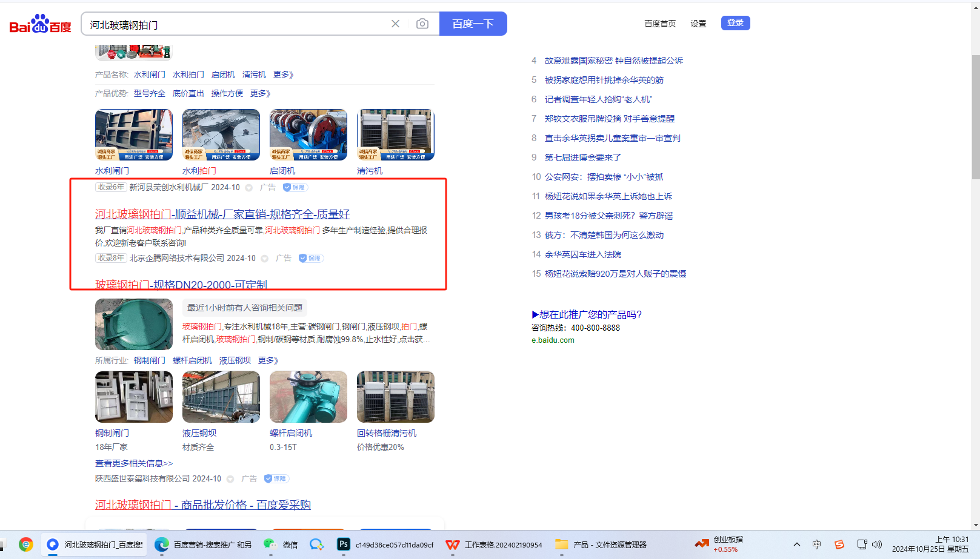The image size is (980, 559).
Task: Open 水利拍门 product thumbnail
Action: [221, 134]
